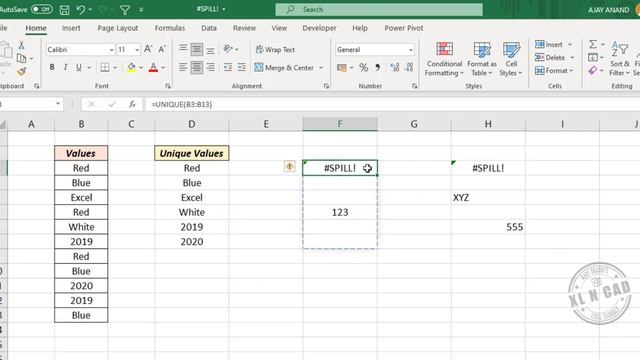Apply Comma Style
640x360 pixels.
point(378,68)
